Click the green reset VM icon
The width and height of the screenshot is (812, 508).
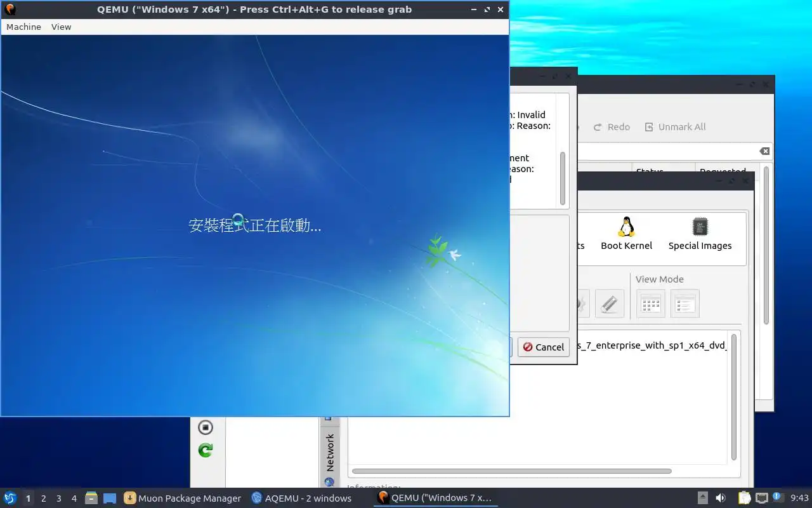tap(205, 450)
